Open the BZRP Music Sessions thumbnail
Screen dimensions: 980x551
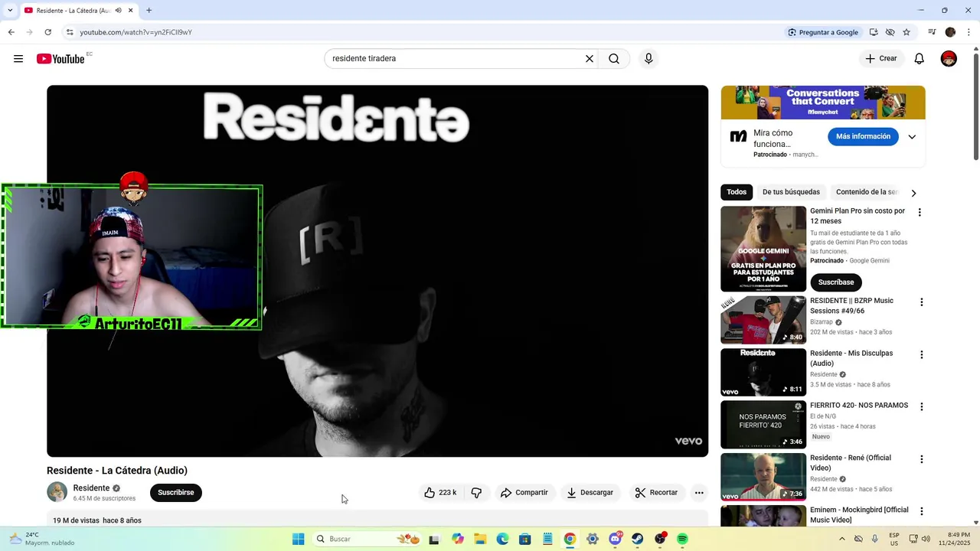(x=763, y=320)
